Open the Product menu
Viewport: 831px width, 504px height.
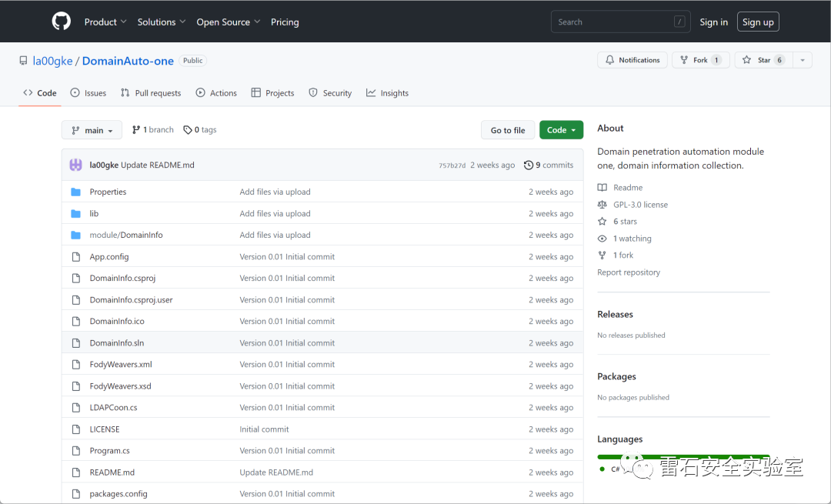(x=105, y=22)
